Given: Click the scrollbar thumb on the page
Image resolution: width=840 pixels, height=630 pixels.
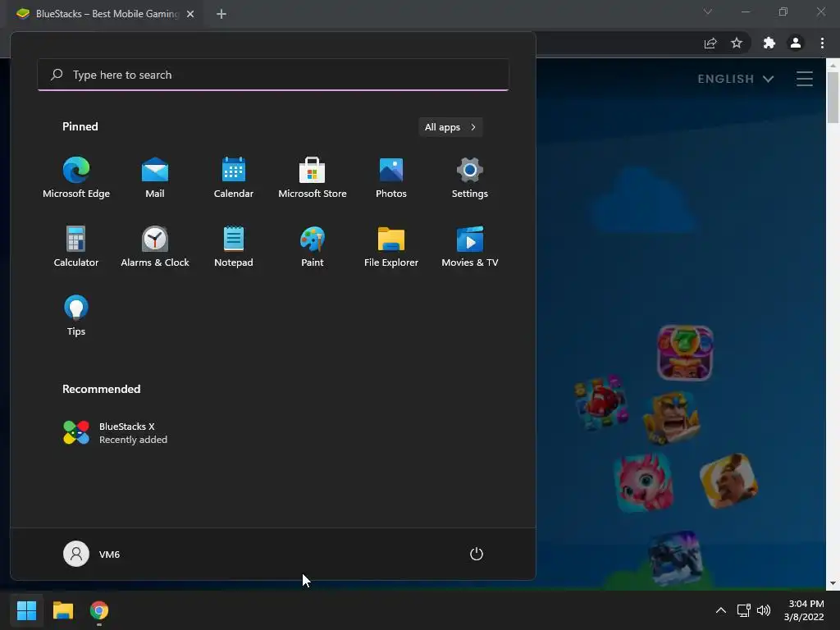Looking at the screenshot, I should click(x=833, y=98).
